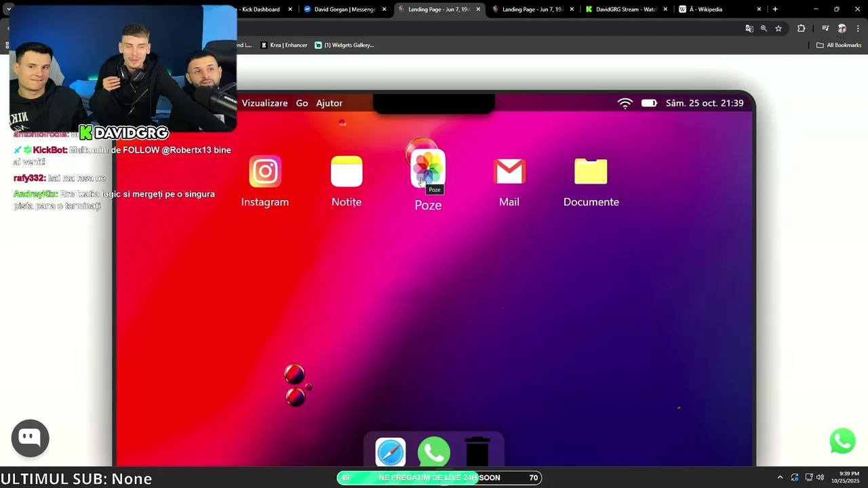Open the Vizualizare menu
The image size is (868, 488).
pyautogui.click(x=264, y=103)
